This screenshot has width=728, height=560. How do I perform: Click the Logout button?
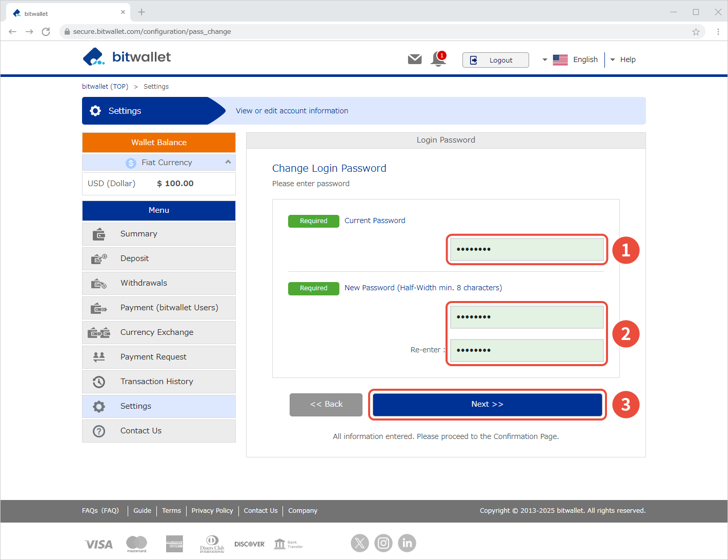(x=495, y=60)
